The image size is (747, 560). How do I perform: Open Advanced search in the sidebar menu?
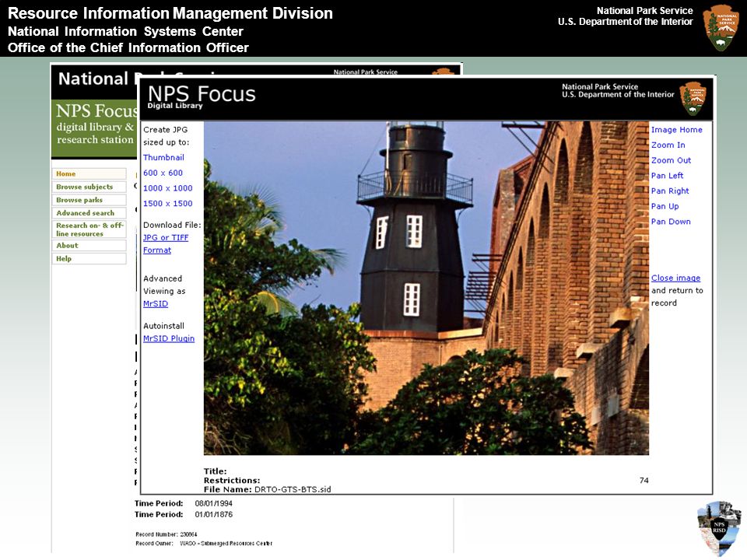[x=89, y=213]
